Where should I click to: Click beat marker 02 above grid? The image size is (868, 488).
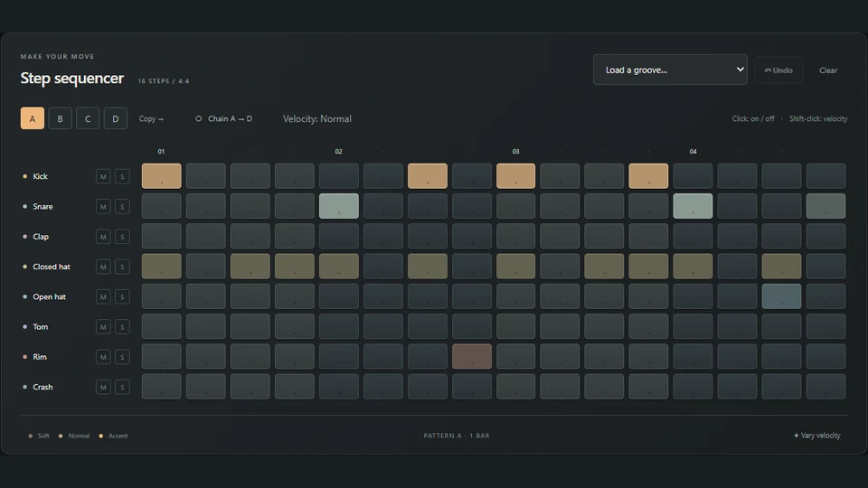point(339,152)
